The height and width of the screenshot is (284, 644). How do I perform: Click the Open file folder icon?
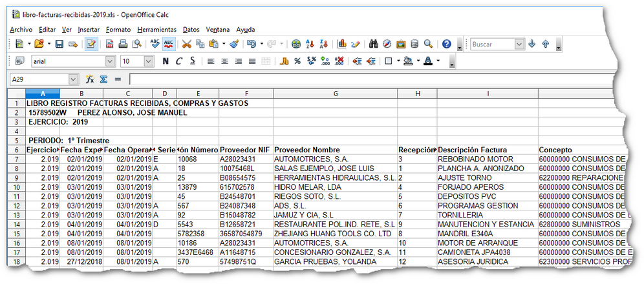[x=39, y=44]
